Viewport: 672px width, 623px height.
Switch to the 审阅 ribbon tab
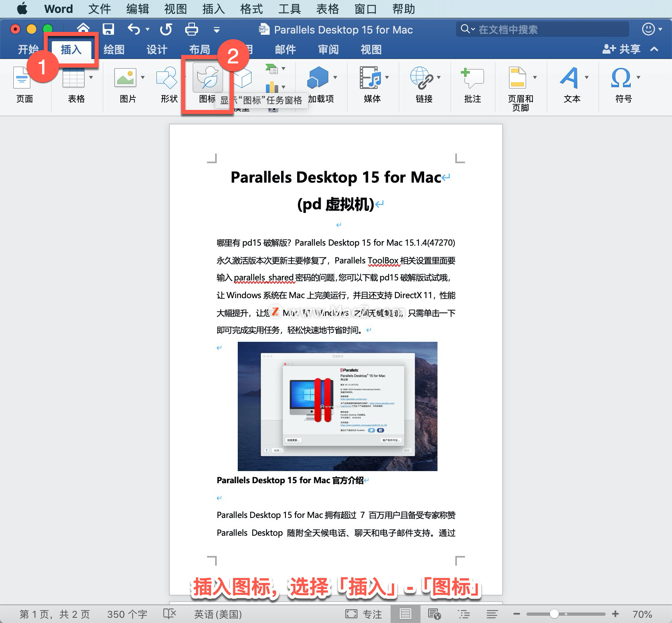328,49
